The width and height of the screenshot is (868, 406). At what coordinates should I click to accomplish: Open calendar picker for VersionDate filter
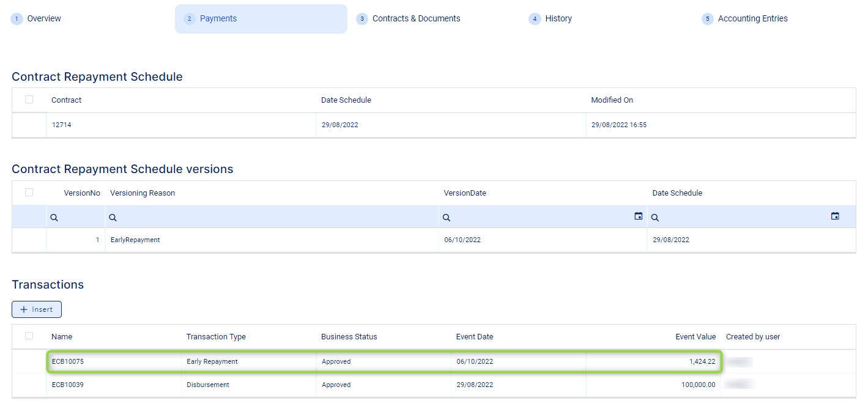tap(639, 216)
